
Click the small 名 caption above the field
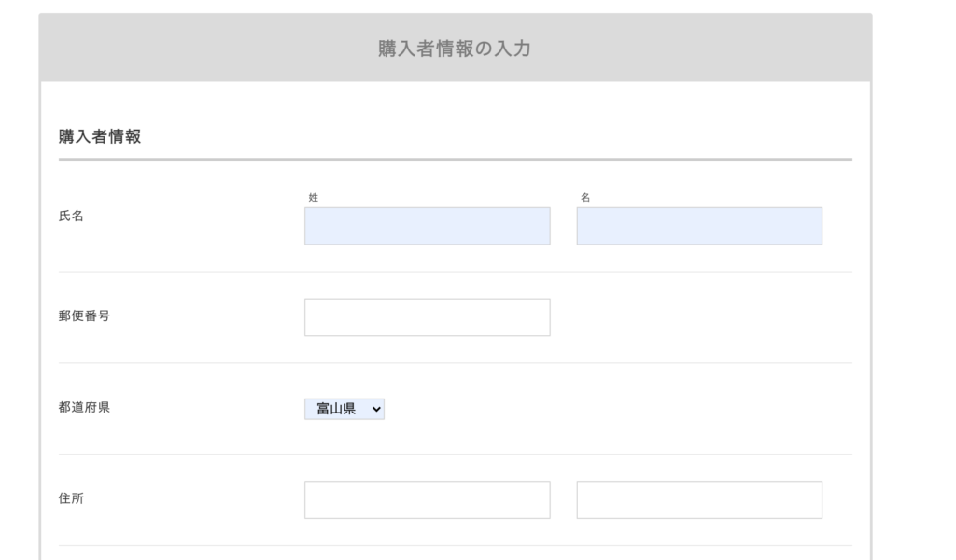pyautogui.click(x=585, y=197)
